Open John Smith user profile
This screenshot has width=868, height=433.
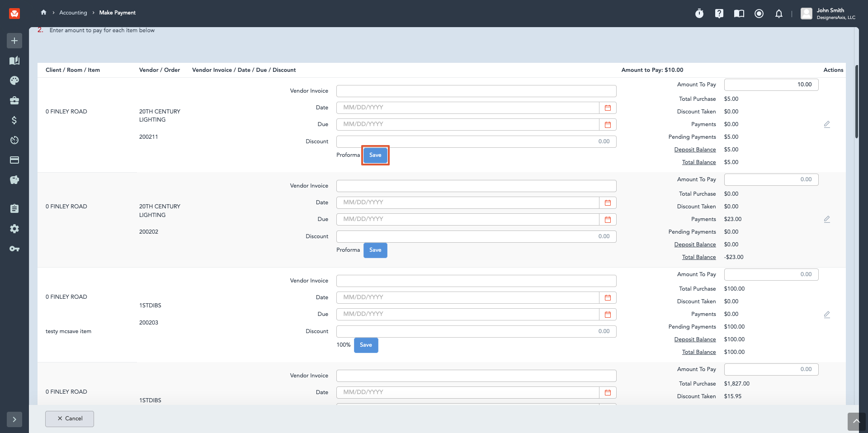point(828,14)
